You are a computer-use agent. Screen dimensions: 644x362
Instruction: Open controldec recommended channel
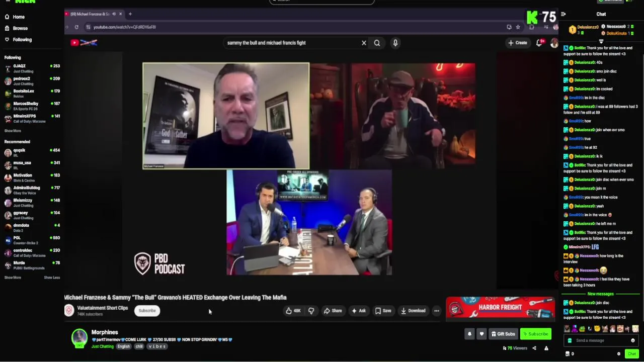click(x=31, y=252)
